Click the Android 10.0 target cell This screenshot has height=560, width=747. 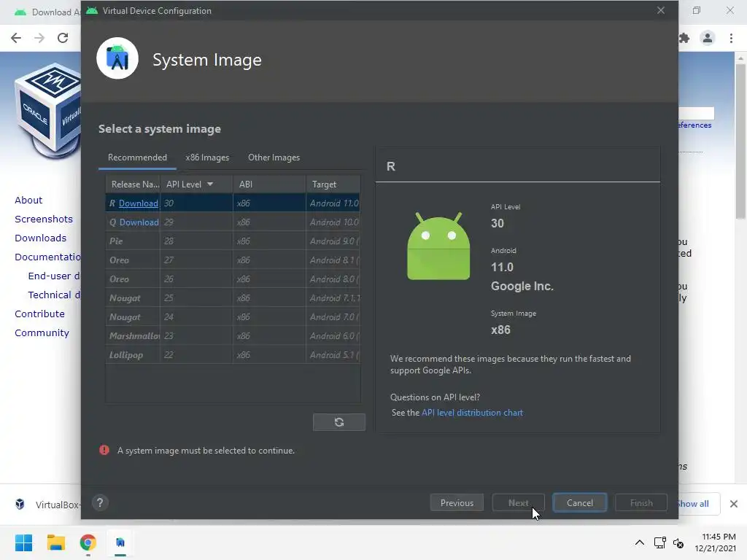pos(333,222)
